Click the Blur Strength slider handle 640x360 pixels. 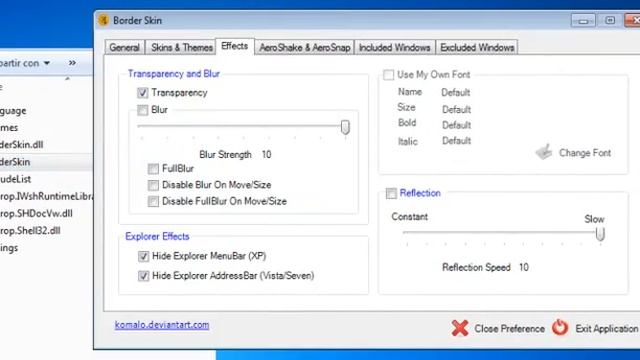point(345,127)
